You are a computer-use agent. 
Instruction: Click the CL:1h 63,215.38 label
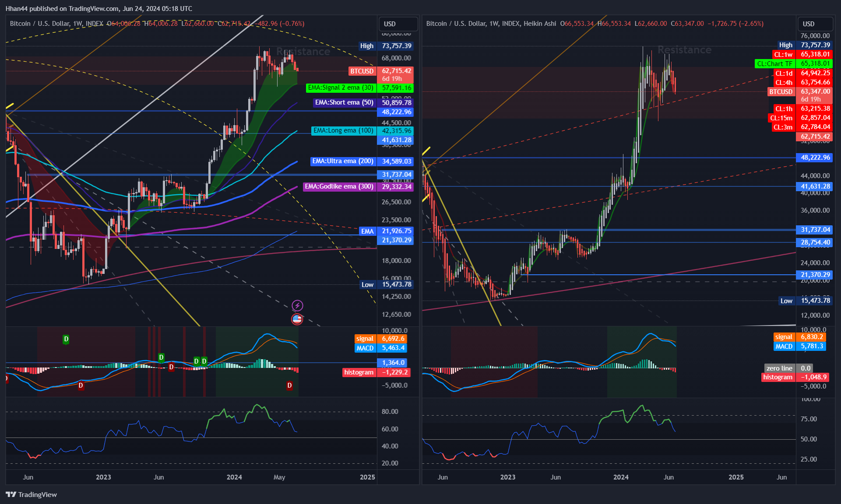pyautogui.click(x=803, y=108)
